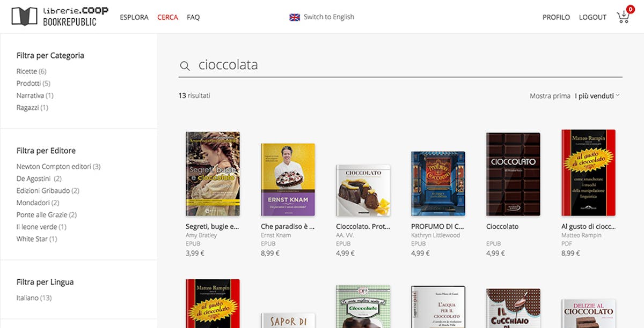The height and width of the screenshot is (328, 644).
Task: Open the PROFILO page
Action: click(556, 17)
